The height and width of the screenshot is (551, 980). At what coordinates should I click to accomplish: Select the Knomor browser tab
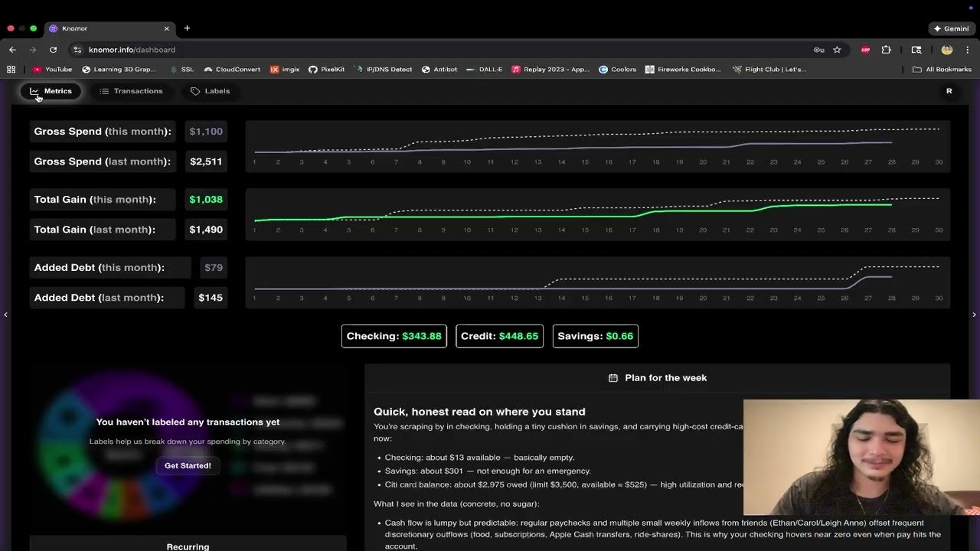point(109,28)
